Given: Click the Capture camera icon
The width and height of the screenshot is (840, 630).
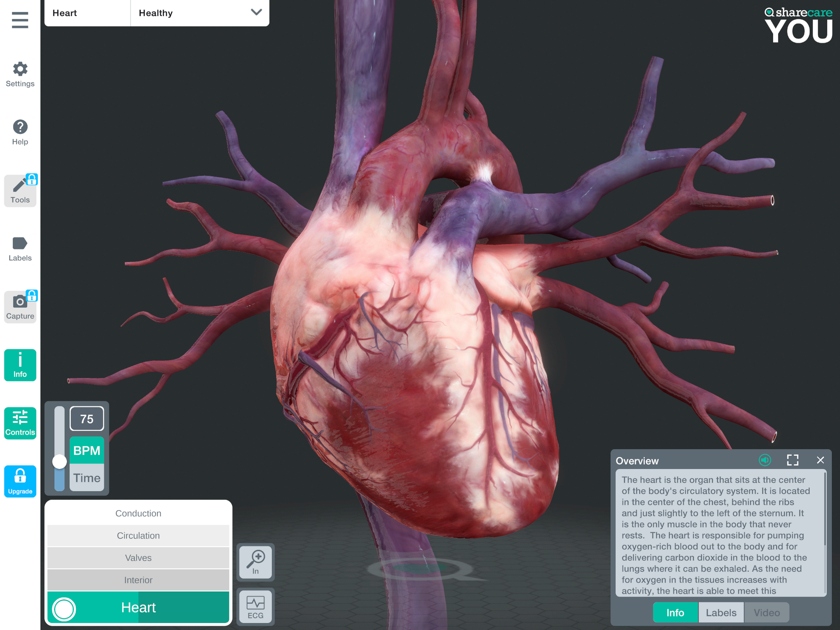Looking at the screenshot, I should (20, 307).
